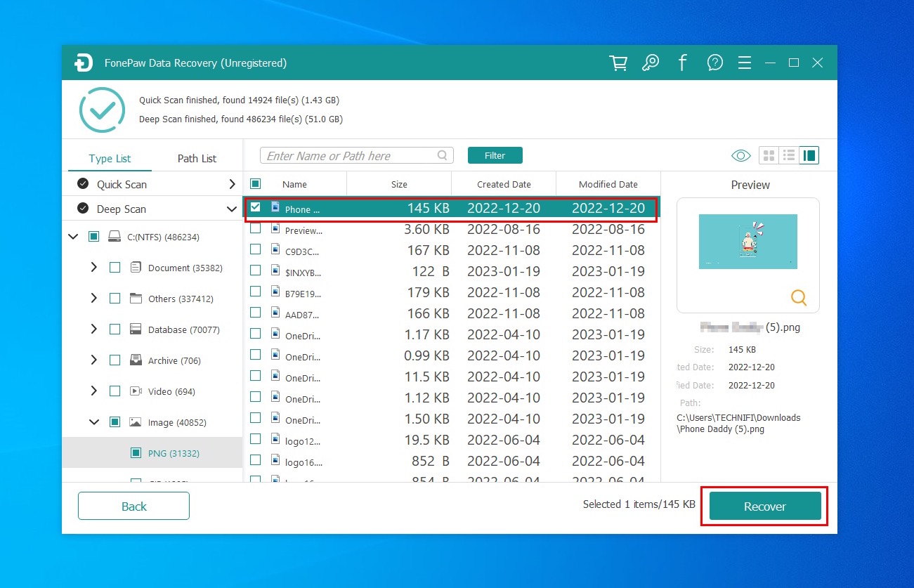Click the Back button

[133, 506]
